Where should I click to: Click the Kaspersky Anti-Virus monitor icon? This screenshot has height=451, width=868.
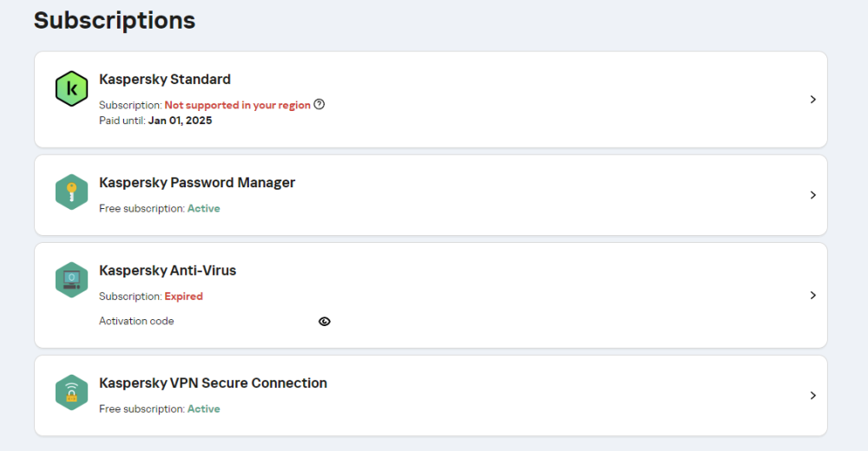(71, 279)
